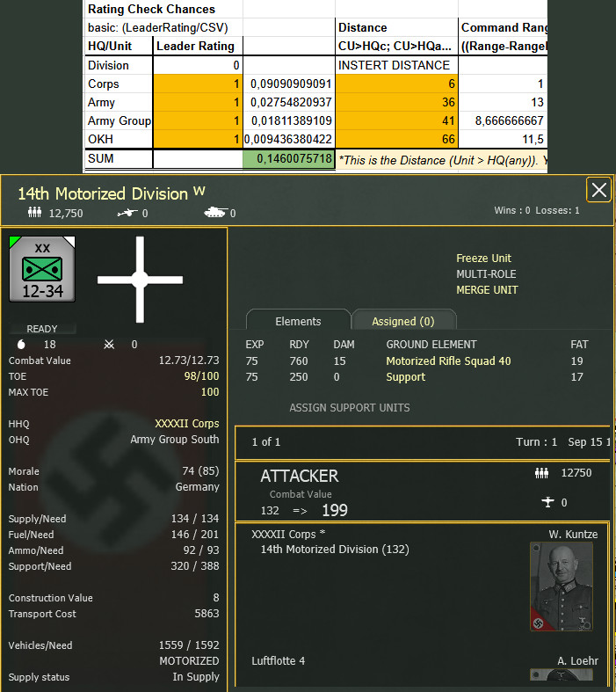The height and width of the screenshot is (692, 616).
Task: Select Corps chance cell 0,09090909091
Action: [x=289, y=84]
